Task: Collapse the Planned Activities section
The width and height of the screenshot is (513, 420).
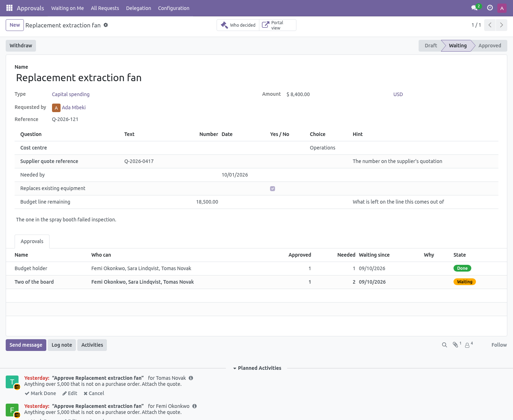Action: [x=257, y=368]
